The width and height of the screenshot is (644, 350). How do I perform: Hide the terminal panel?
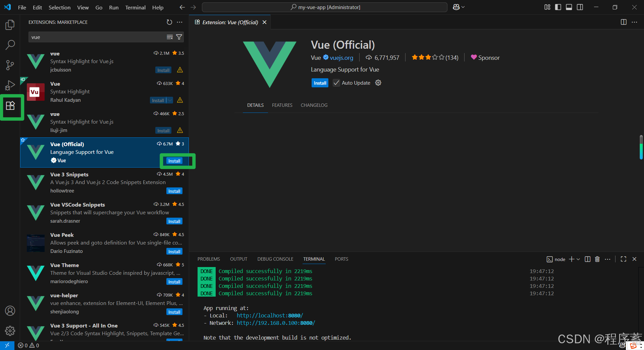634,259
